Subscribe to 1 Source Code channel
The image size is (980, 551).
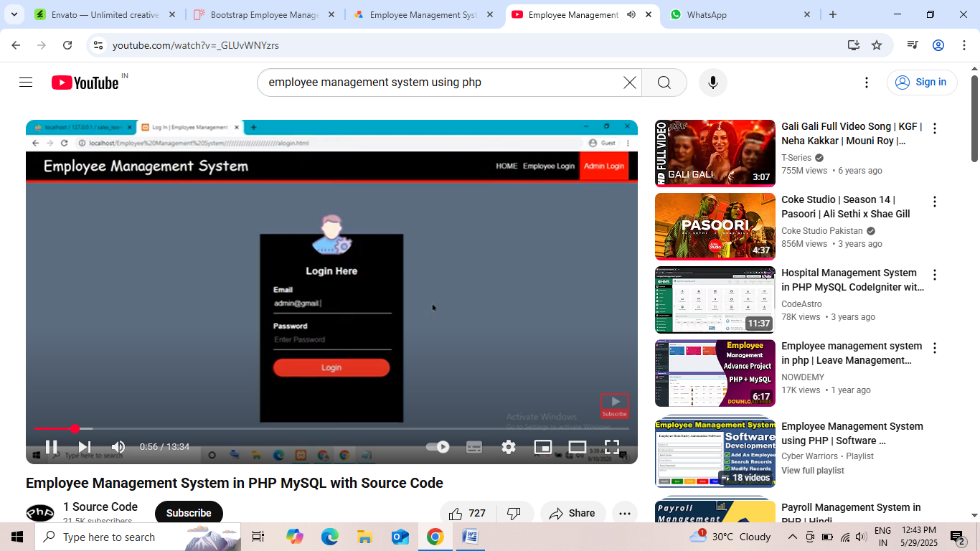click(x=189, y=513)
